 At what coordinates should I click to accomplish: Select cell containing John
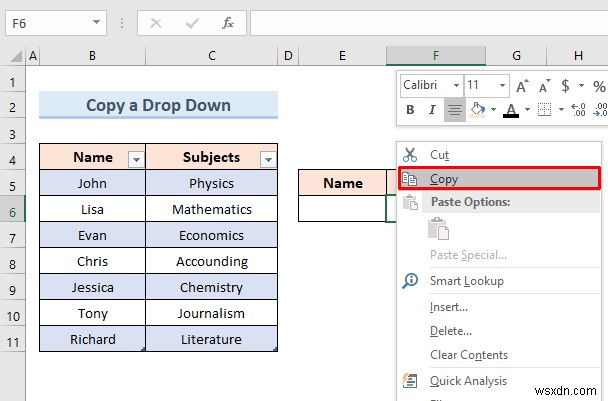92,183
